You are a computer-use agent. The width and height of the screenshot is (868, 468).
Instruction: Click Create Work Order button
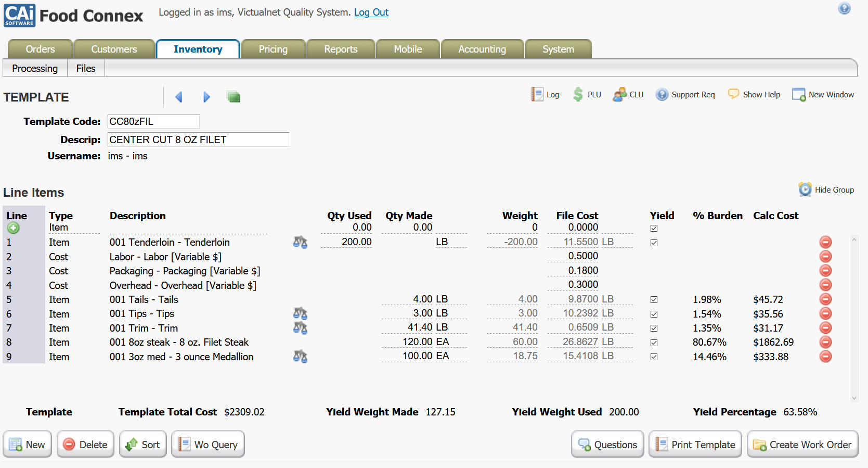click(802, 444)
